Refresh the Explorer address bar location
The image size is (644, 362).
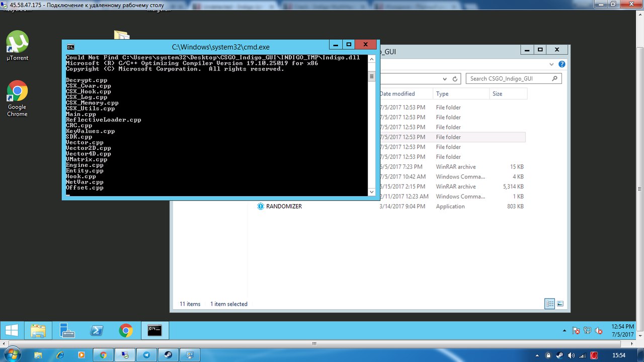[x=455, y=79]
